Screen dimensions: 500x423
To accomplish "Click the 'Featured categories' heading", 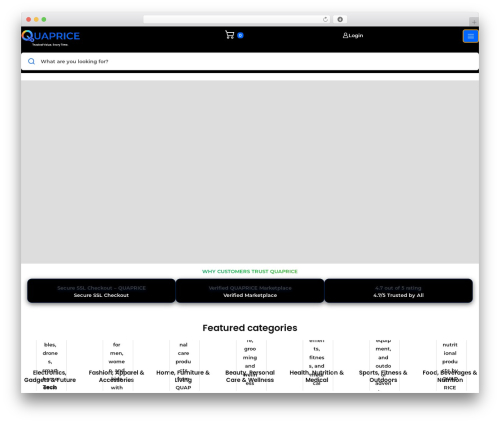I will click(250, 328).
